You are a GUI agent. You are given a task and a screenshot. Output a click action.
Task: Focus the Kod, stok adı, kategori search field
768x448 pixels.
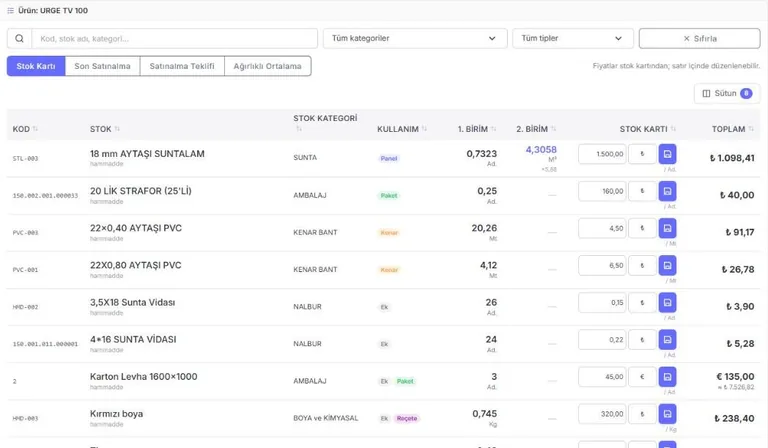[174, 39]
